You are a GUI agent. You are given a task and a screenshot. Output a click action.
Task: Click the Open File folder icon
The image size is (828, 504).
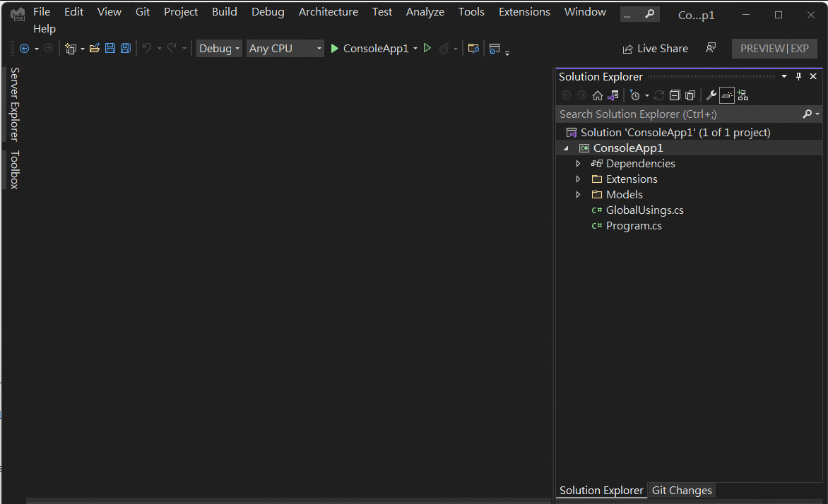[x=95, y=49]
